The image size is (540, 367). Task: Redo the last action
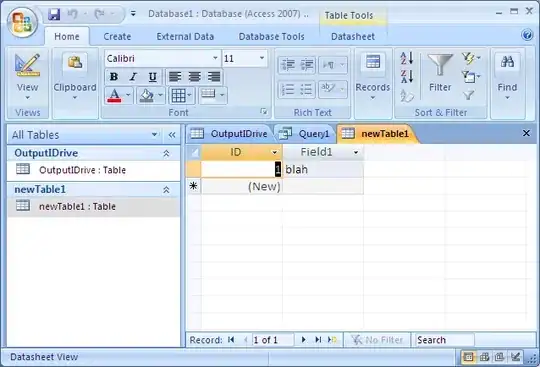100,14
